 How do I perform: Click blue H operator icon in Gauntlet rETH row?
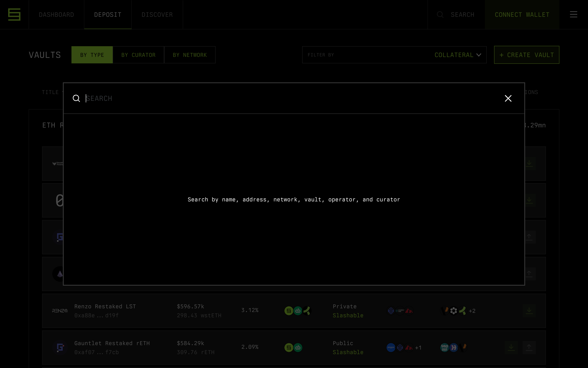[x=454, y=348]
